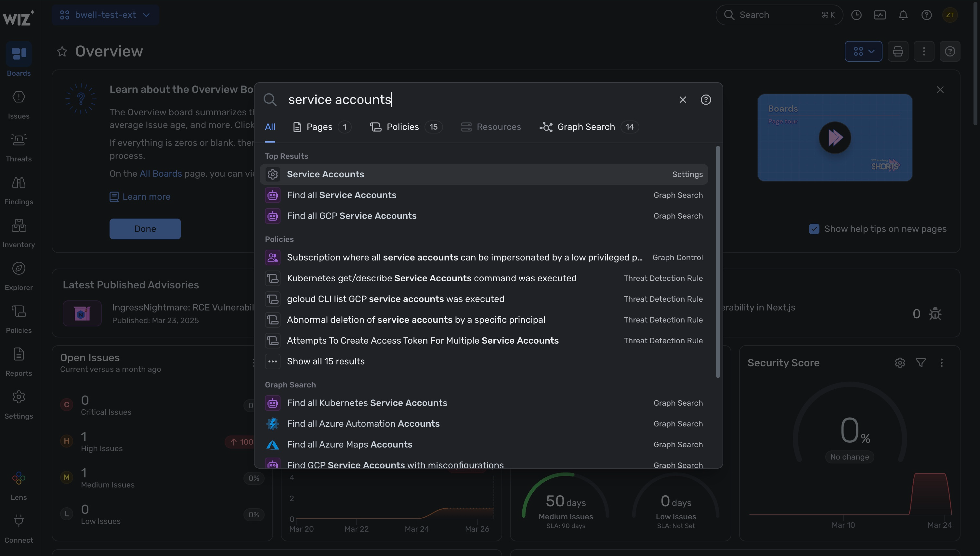Open Subscription impersonation Graph Control policy

pos(484,258)
